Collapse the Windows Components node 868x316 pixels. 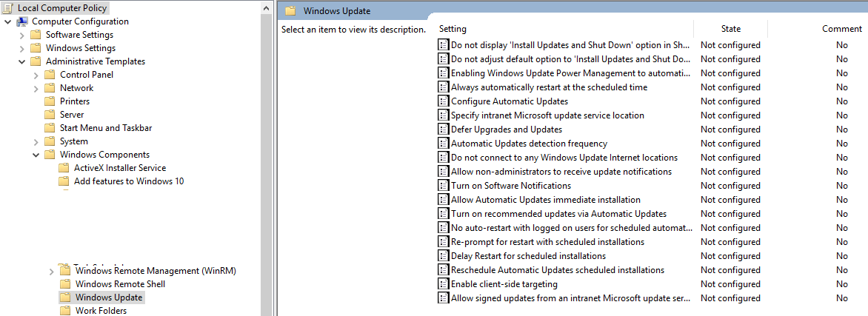pos(36,155)
